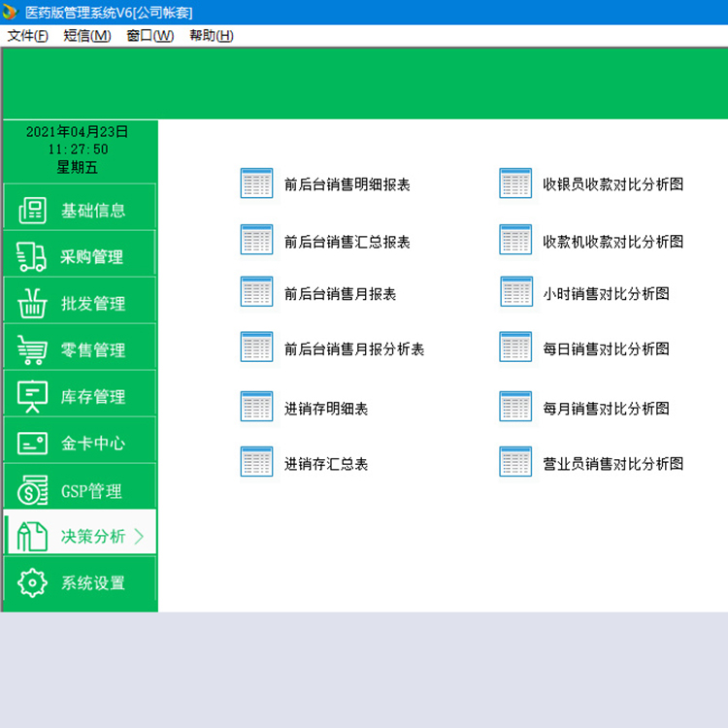Open the 收款机收款对比分析图 link
The width and height of the screenshot is (728, 728).
pyautogui.click(x=612, y=241)
